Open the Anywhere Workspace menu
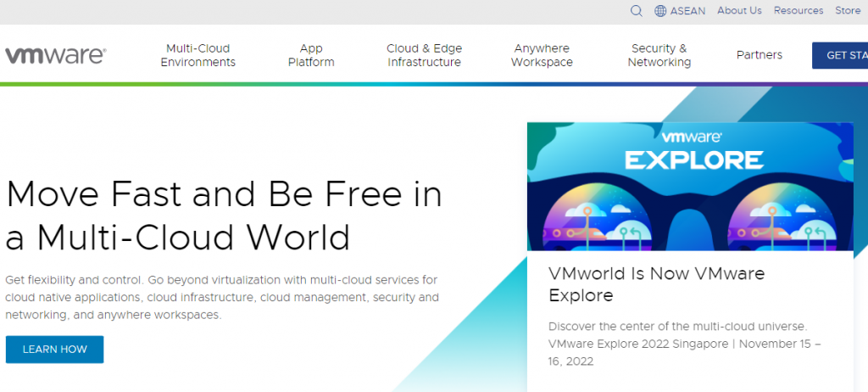The width and height of the screenshot is (868, 392). tap(542, 55)
